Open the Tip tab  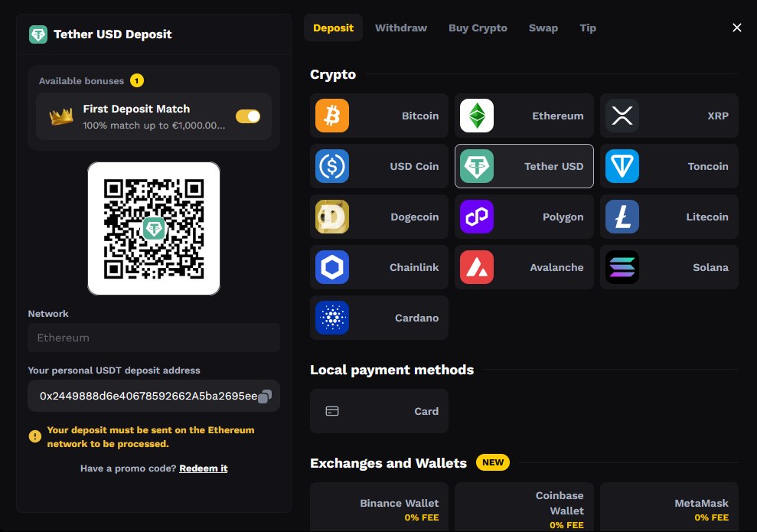pos(588,28)
